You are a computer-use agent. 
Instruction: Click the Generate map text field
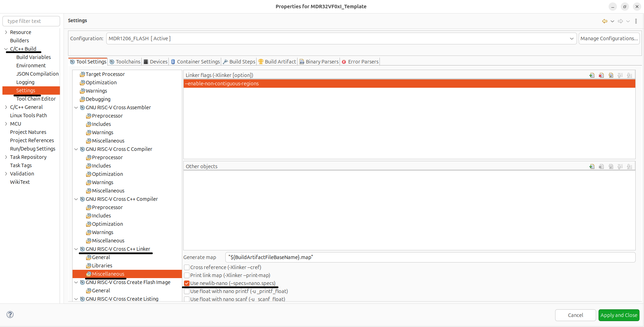pos(430,257)
